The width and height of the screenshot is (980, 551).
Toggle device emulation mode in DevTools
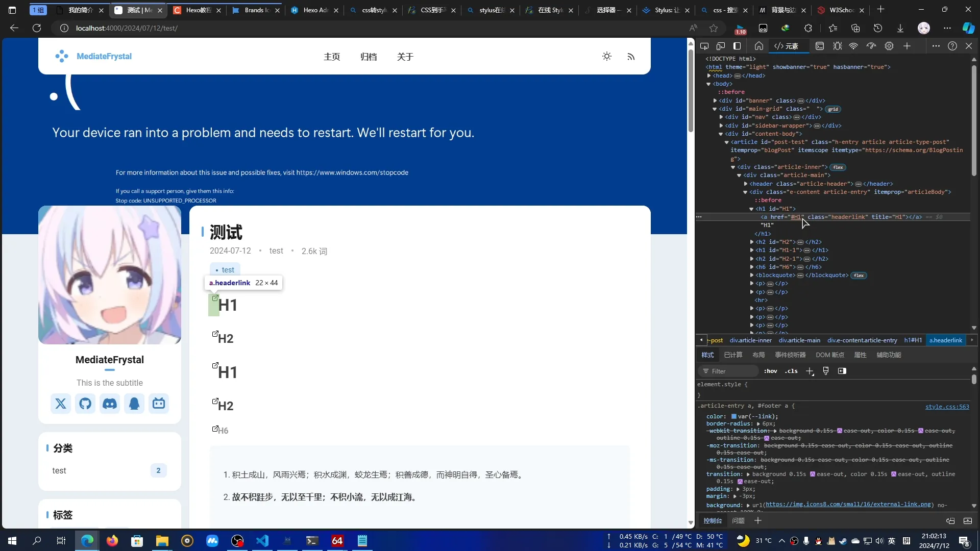[x=721, y=46]
